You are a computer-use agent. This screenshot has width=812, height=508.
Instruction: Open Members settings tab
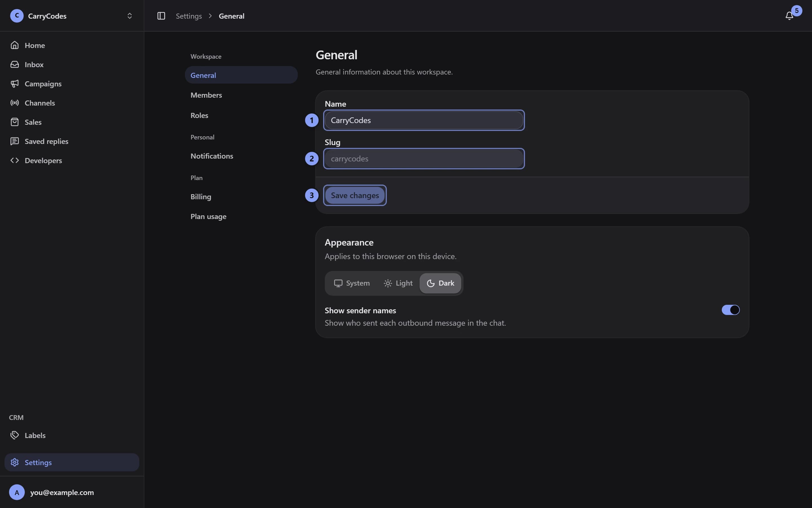pyautogui.click(x=241, y=95)
